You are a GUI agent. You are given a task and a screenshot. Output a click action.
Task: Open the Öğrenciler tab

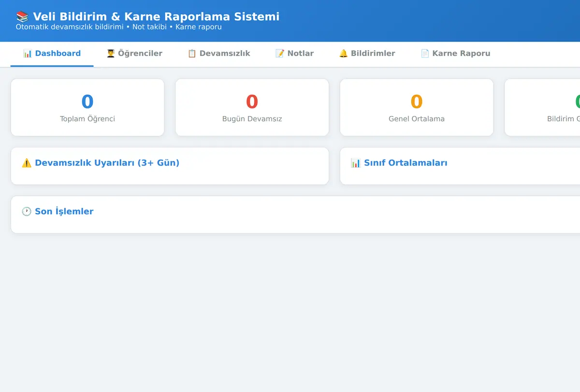point(134,54)
